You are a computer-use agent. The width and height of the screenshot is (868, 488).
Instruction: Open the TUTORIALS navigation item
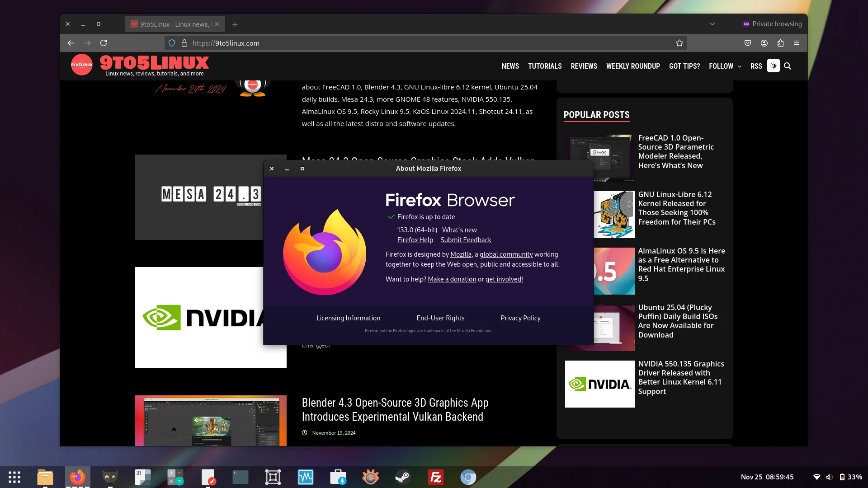pos(545,66)
